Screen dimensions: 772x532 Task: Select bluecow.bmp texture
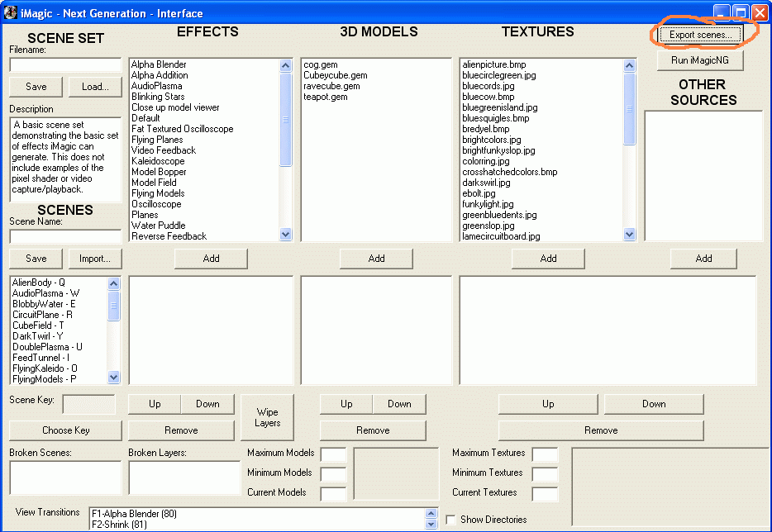click(488, 97)
